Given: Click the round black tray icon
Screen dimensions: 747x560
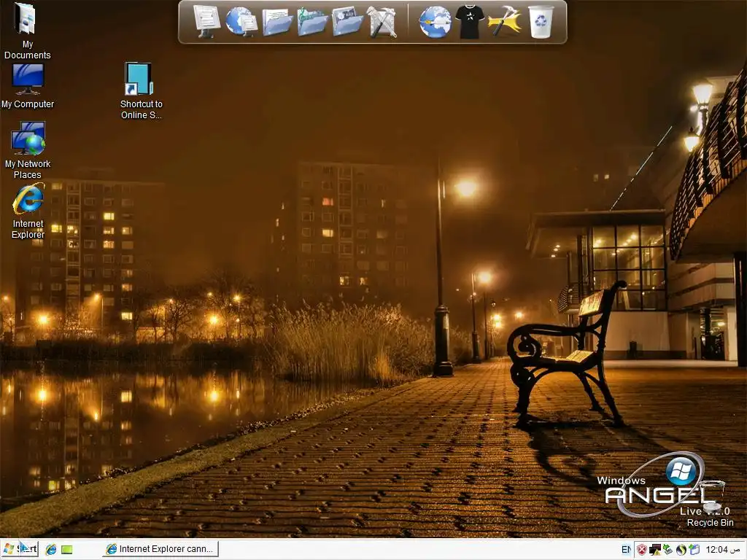Looking at the screenshot, I should coord(681,550).
